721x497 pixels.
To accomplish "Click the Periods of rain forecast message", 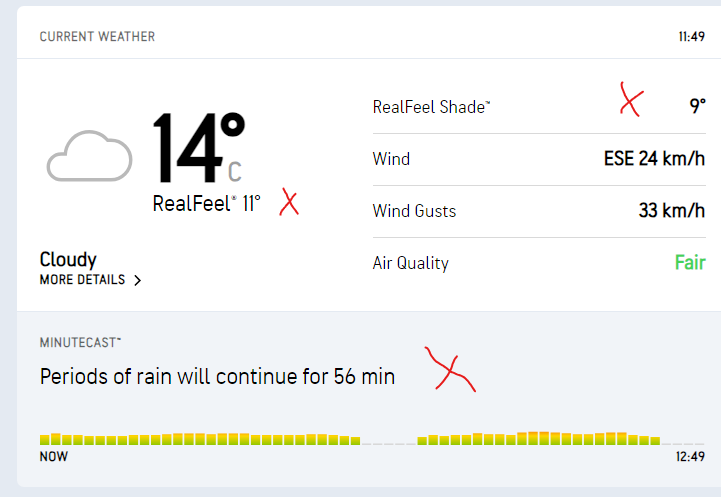I will click(217, 377).
